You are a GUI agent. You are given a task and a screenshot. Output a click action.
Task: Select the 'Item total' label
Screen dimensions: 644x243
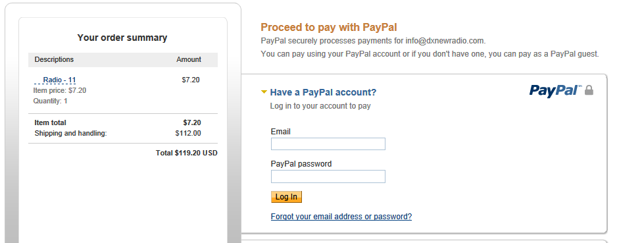(50, 122)
